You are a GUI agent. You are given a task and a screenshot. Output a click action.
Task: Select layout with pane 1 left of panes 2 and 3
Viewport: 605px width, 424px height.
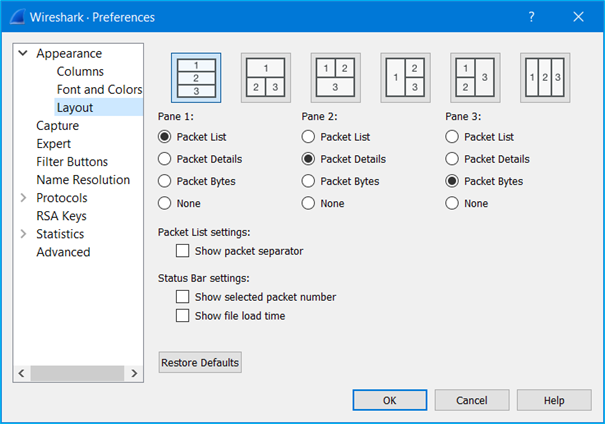click(406, 78)
